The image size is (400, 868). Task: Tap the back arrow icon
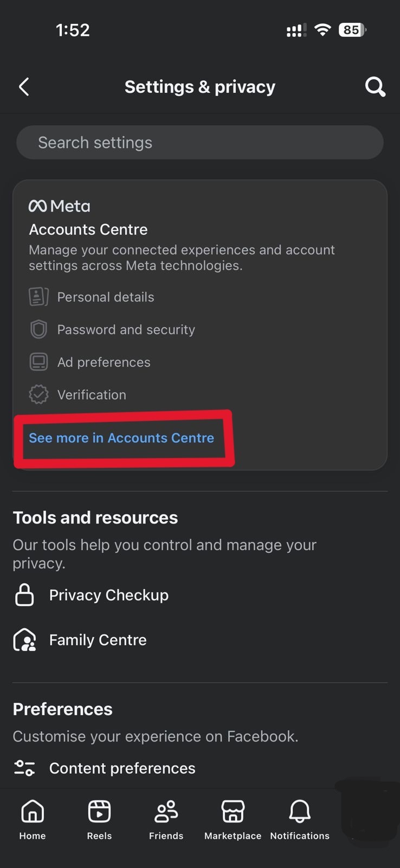24,87
